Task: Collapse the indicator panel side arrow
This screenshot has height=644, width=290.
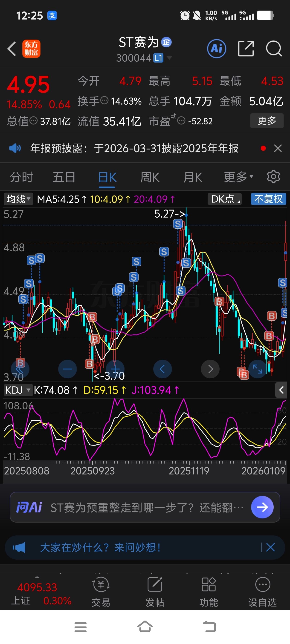Action: (x=281, y=390)
